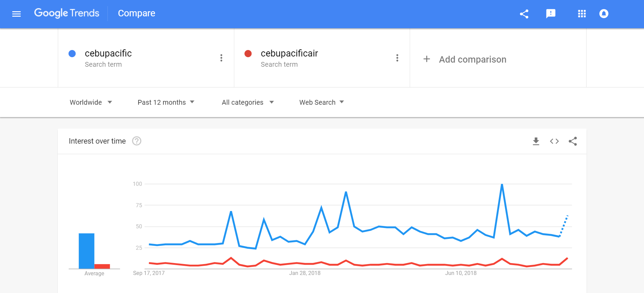Open the help icon beside Interest over time
The image size is (644, 293).
[x=137, y=141]
